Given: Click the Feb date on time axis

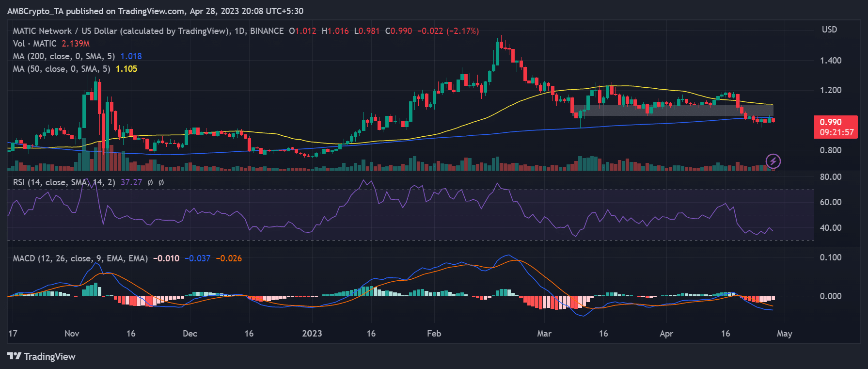Looking at the screenshot, I should pos(434,334).
